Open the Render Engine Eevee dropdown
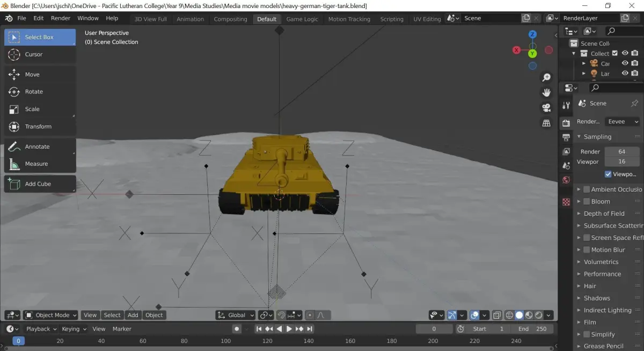The width and height of the screenshot is (644, 351). pyautogui.click(x=623, y=122)
